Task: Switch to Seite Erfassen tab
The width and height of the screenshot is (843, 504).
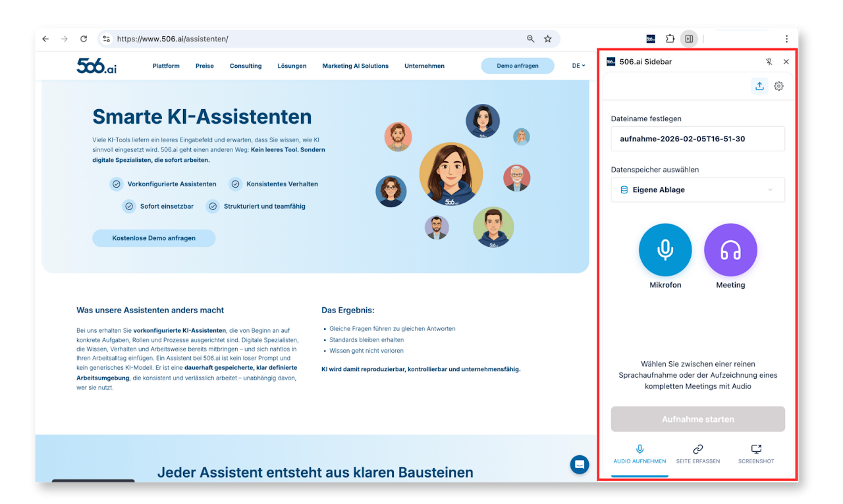Action: [x=698, y=455]
